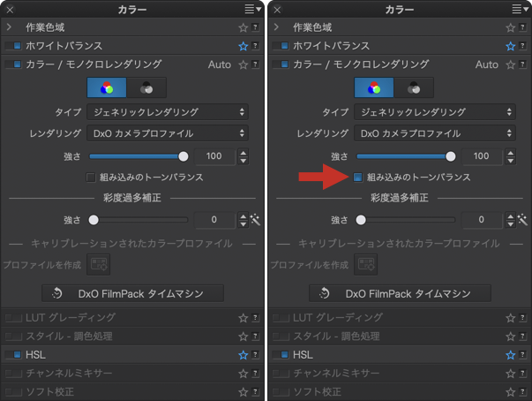This screenshot has height=401, width=532.
Task: Click 彩度過多補正 magic wand in left panel
Action: click(255, 220)
